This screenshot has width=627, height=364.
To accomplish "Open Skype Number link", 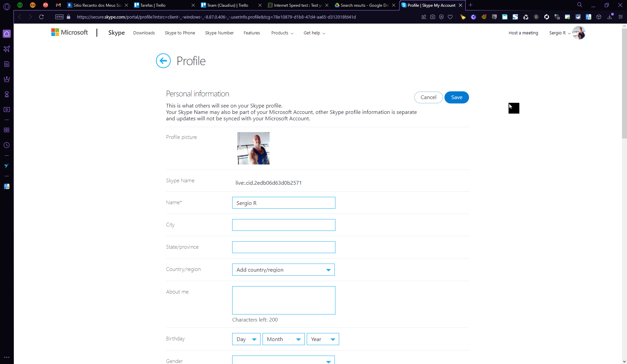I will pyautogui.click(x=219, y=33).
